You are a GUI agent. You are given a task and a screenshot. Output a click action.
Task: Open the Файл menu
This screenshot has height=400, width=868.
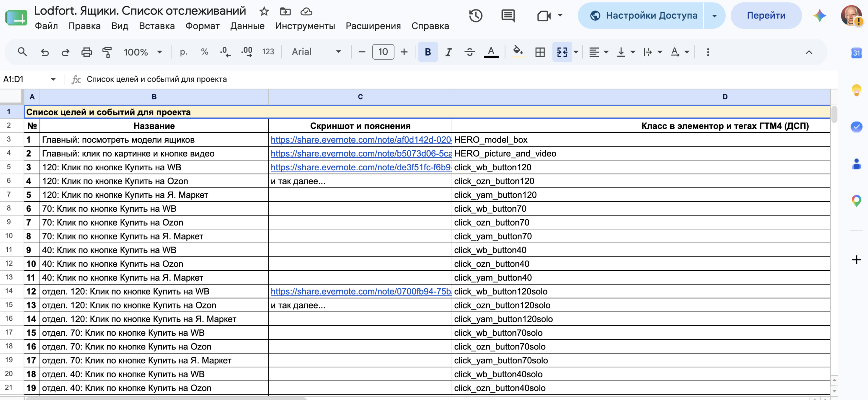[x=46, y=26]
